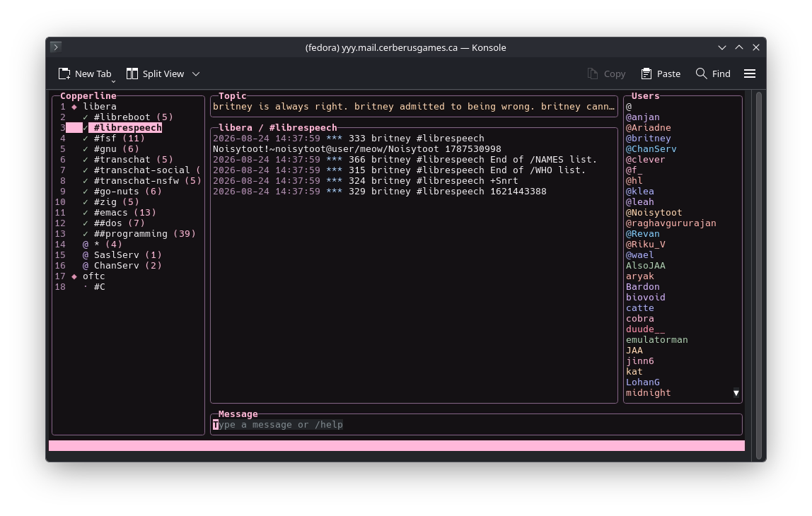Select user @Ariadne in Users list
Screen dimensions: 812x516
click(649, 128)
